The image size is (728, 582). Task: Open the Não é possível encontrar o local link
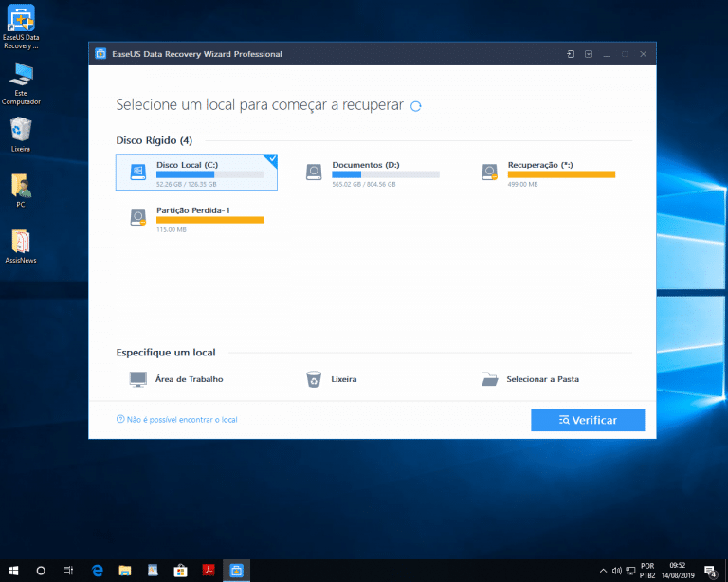(x=177, y=420)
